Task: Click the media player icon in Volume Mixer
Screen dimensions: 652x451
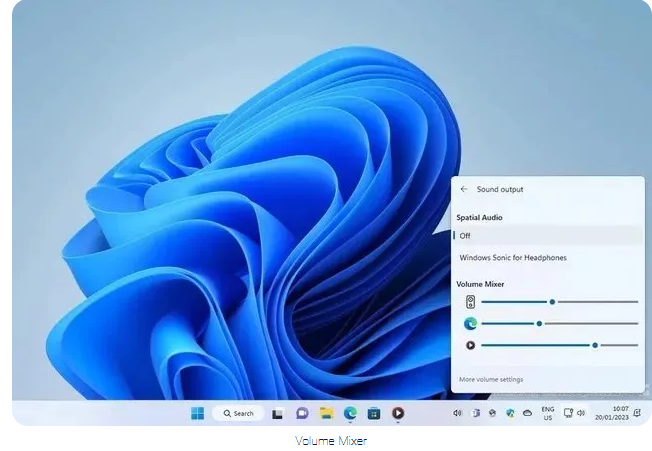Action: [470, 345]
